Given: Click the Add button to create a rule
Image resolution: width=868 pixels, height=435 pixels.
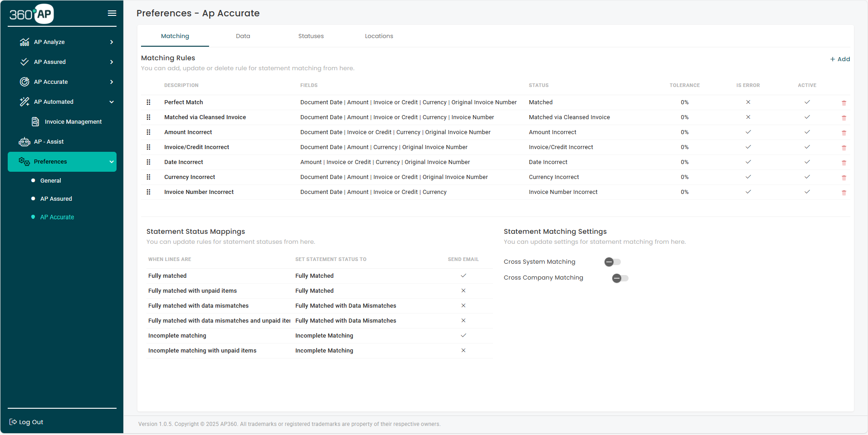Looking at the screenshot, I should pyautogui.click(x=839, y=59).
